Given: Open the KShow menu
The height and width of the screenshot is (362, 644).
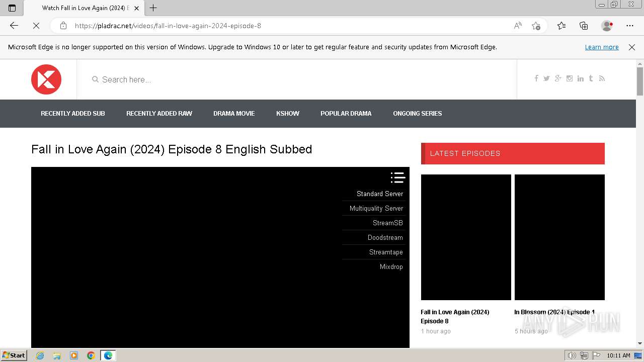Looking at the screenshot, I should (x=288, y=114).
